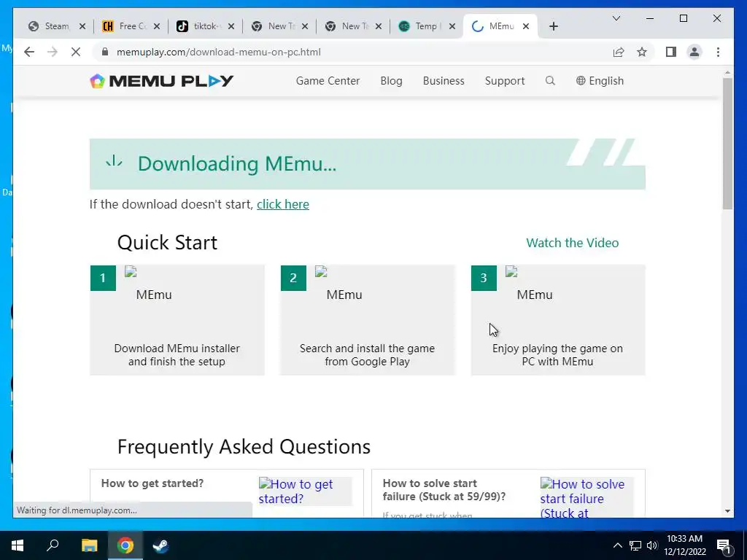Click the page vertical scrollbar thumb

[727, 143]
